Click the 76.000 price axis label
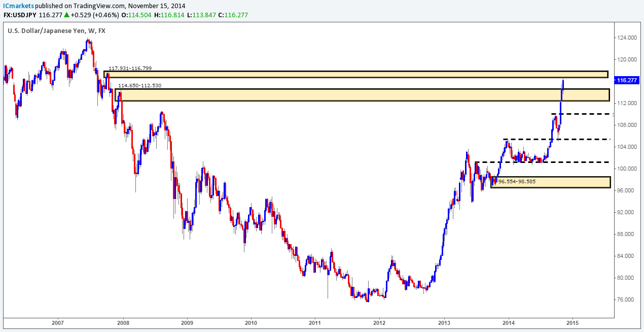 coord(625,300)
